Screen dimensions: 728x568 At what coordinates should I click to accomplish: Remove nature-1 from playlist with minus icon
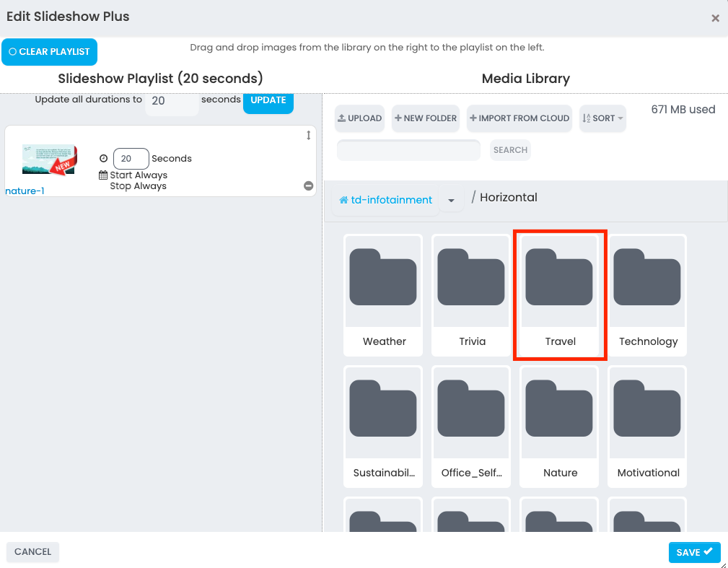(308, 185)
